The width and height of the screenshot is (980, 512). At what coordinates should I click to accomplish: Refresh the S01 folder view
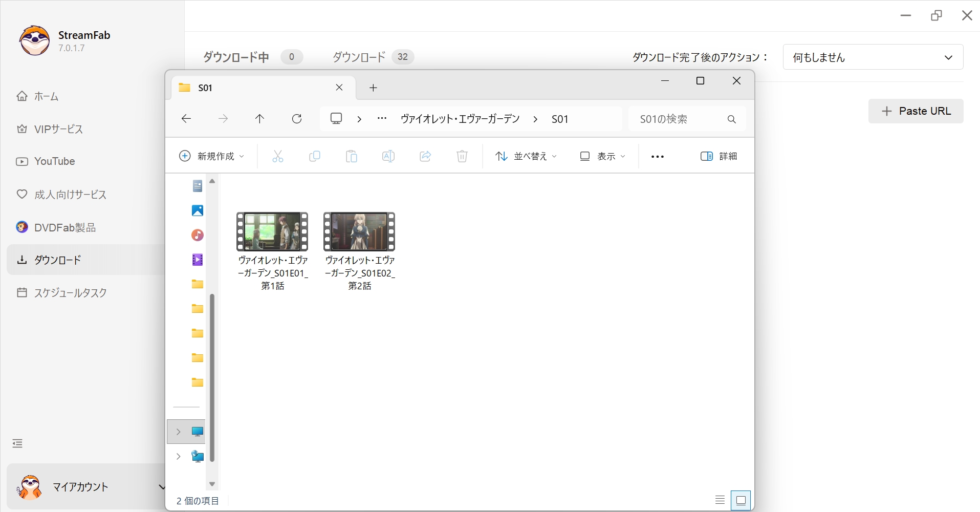pos(297,118)
